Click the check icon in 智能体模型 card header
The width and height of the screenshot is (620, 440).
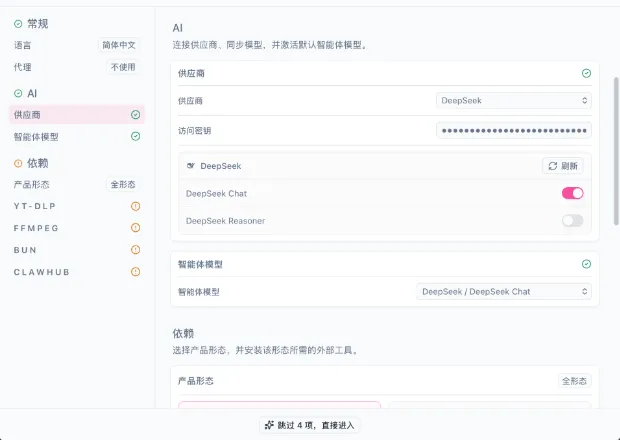[586, 264]
